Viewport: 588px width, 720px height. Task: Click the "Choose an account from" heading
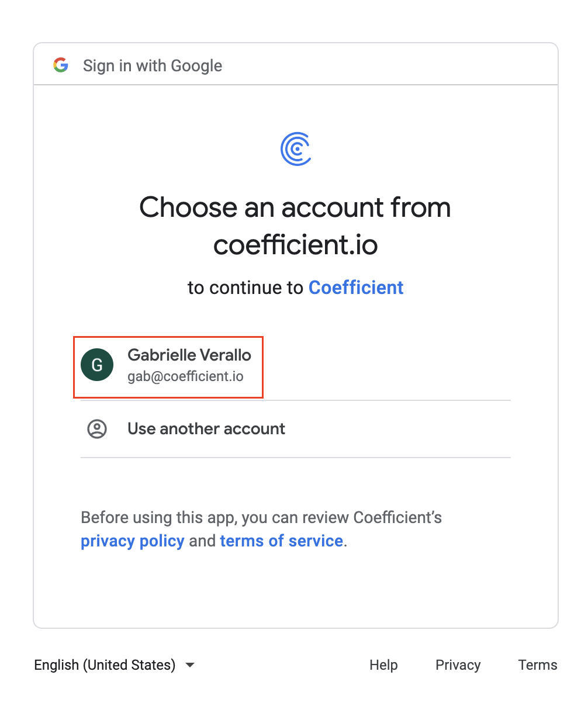(x=295, y=207)
